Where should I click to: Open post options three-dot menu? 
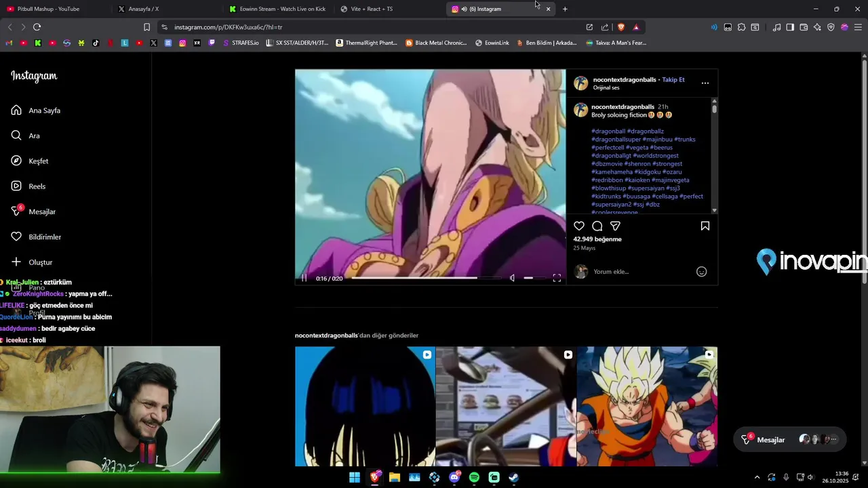pyautogui.click(x=705, y=83)
